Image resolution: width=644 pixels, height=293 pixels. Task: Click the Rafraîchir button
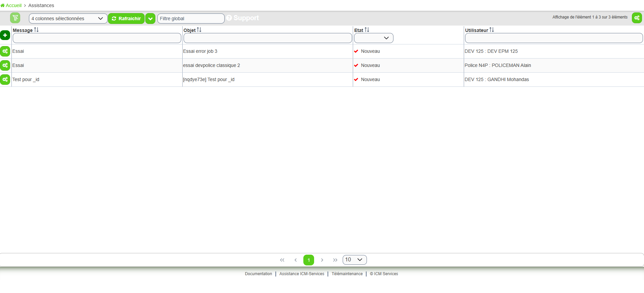click(126, 19)
